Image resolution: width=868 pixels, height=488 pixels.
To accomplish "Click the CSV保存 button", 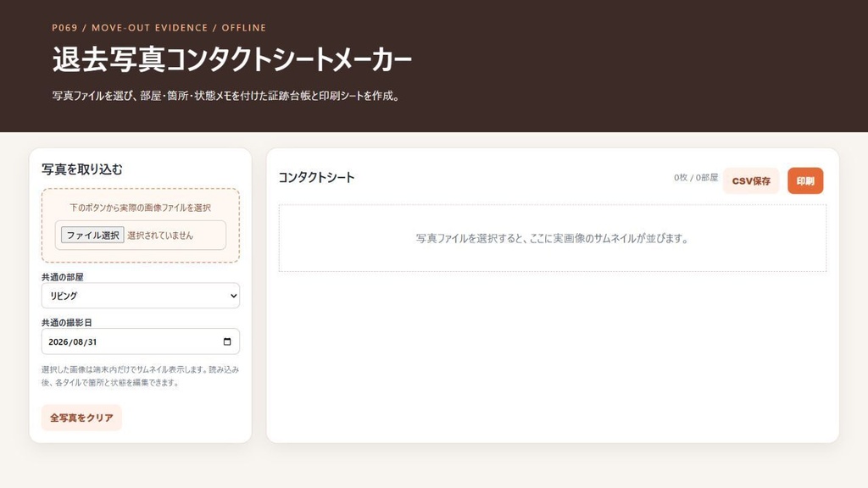I will [x=751, y=181].
